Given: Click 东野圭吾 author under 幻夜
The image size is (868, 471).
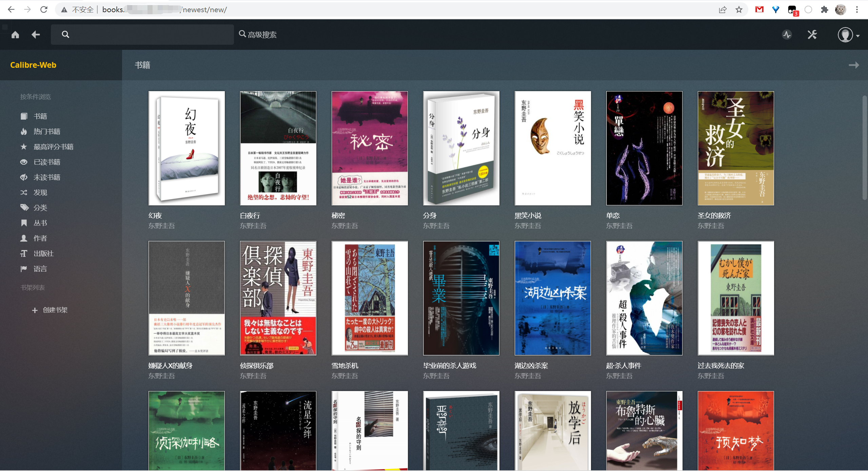Looking at the screenshot, I should click(162, 226).
